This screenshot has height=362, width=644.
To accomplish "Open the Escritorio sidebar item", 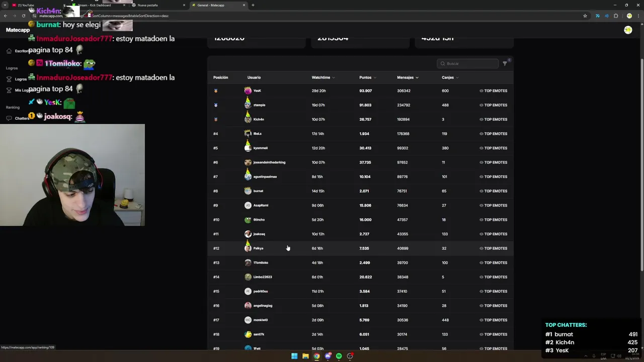I will click(x=18, y=51).
